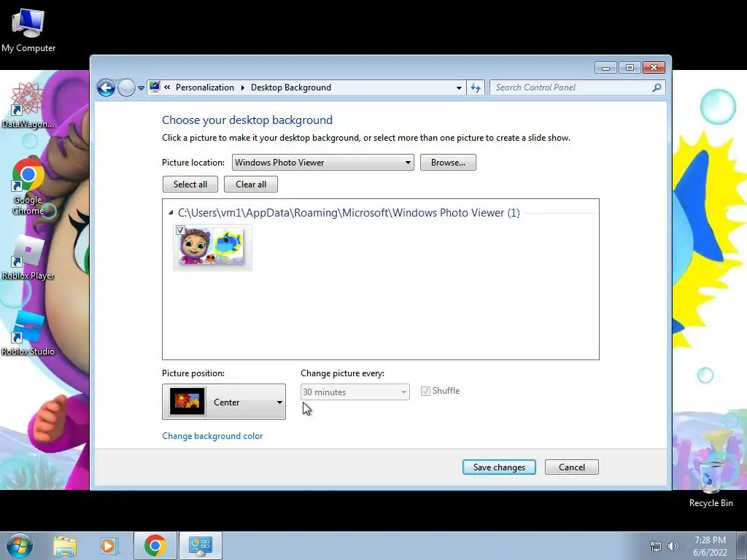Expand the address bar history dropdown
The width and height of the screenshot is (747, 560).
(x=459, y=87)
